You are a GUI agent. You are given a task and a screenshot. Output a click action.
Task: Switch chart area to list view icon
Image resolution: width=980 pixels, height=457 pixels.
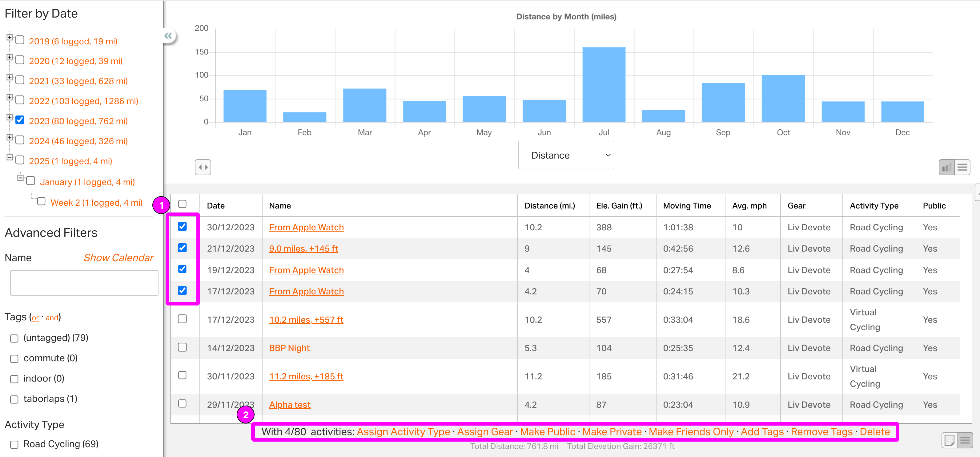click(x=962, y=167)
